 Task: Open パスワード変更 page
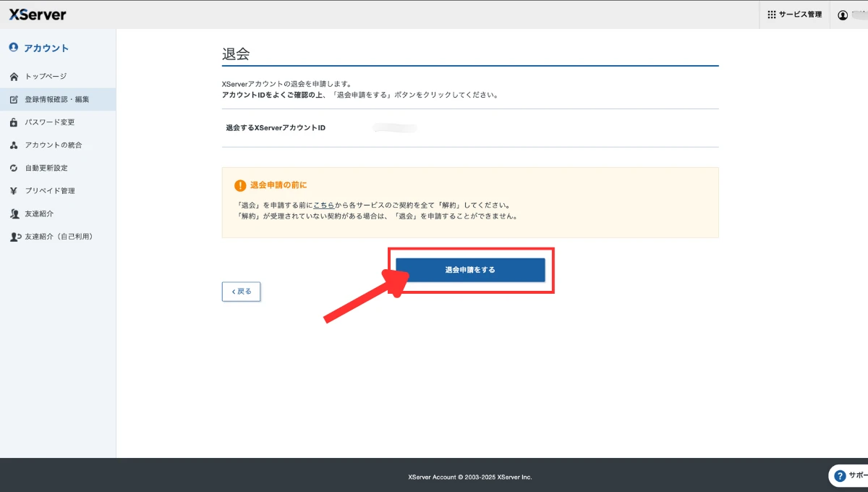pos(50,122)
